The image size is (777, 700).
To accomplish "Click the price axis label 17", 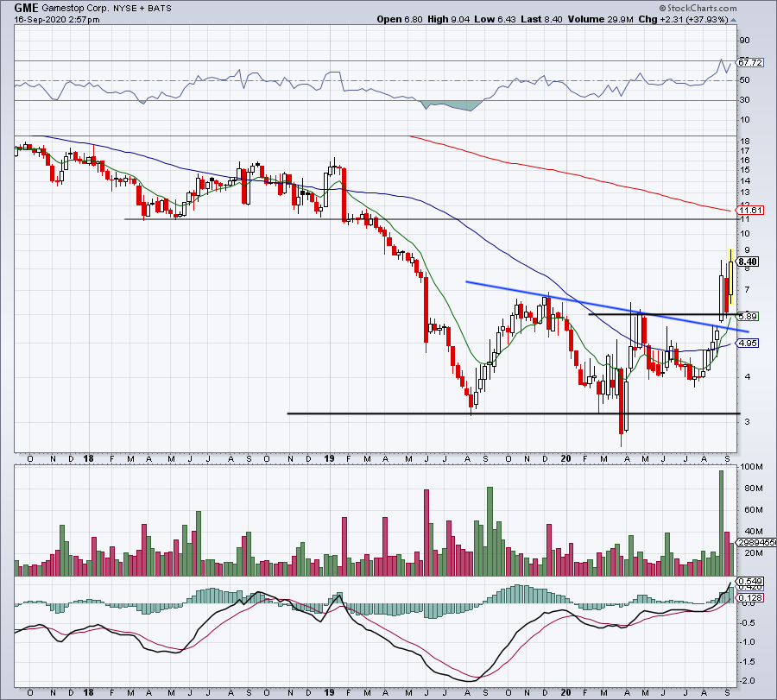I will (x=744, y=150).
